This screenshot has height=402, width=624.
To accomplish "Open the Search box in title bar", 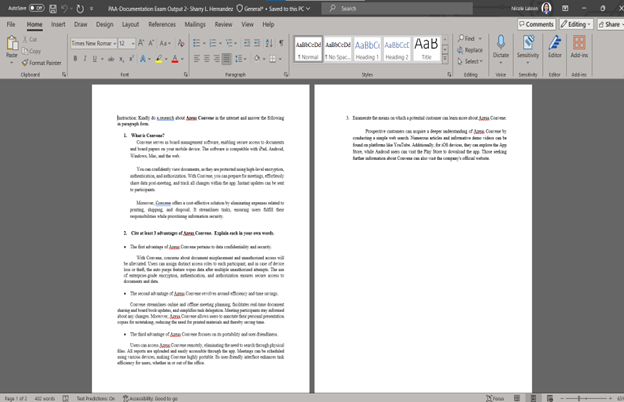I will tap(397, 8).
